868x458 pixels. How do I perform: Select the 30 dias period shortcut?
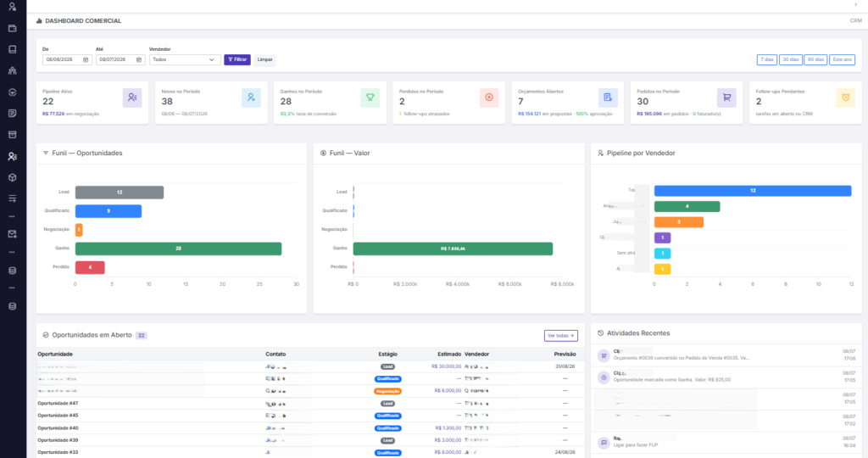[x=791, y=60]
